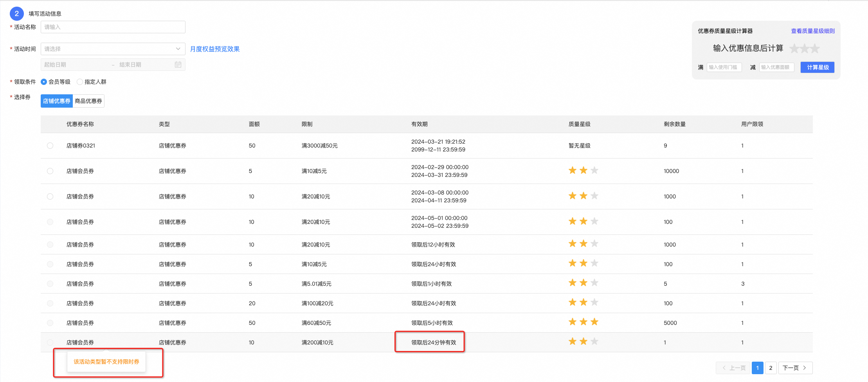Click the calendar icon in date range field
Image resolution: width=868 pixels, height=382 pixels.
tap(178, 65)
